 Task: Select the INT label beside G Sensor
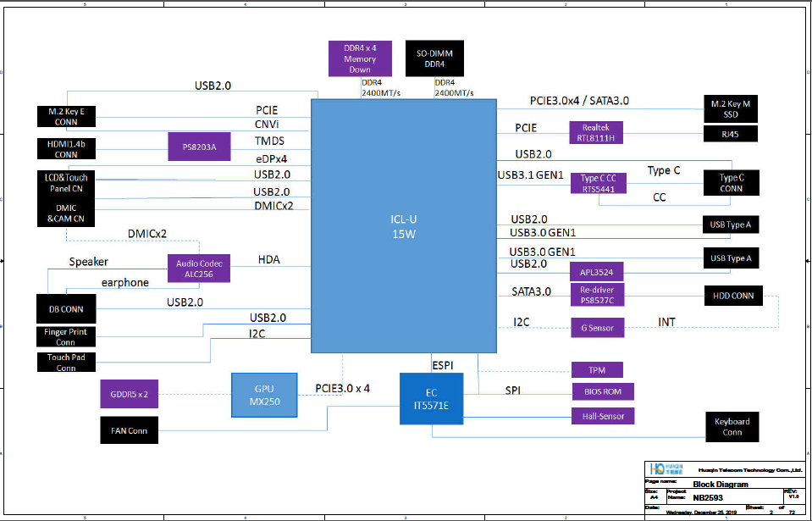point(666,322)
